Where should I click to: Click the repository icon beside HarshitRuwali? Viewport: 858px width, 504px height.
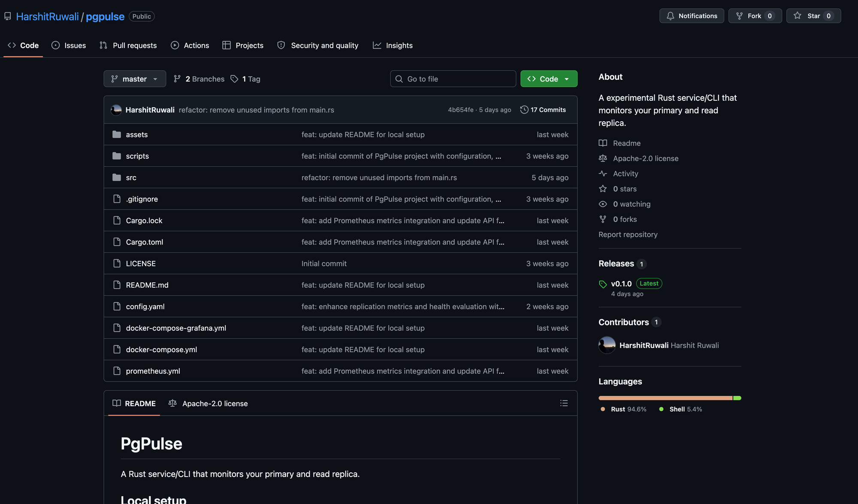(8, 16)
